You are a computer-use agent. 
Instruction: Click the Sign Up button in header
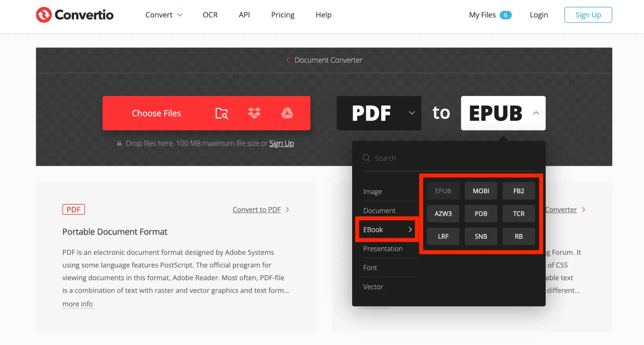(588, 15)
